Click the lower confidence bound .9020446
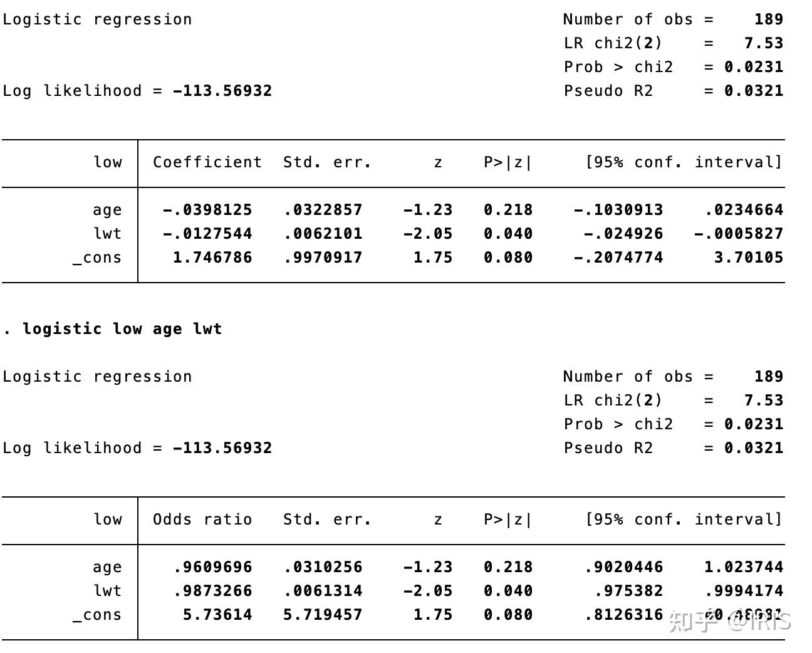Screen dimensions: 812x653 pos(623,567)
